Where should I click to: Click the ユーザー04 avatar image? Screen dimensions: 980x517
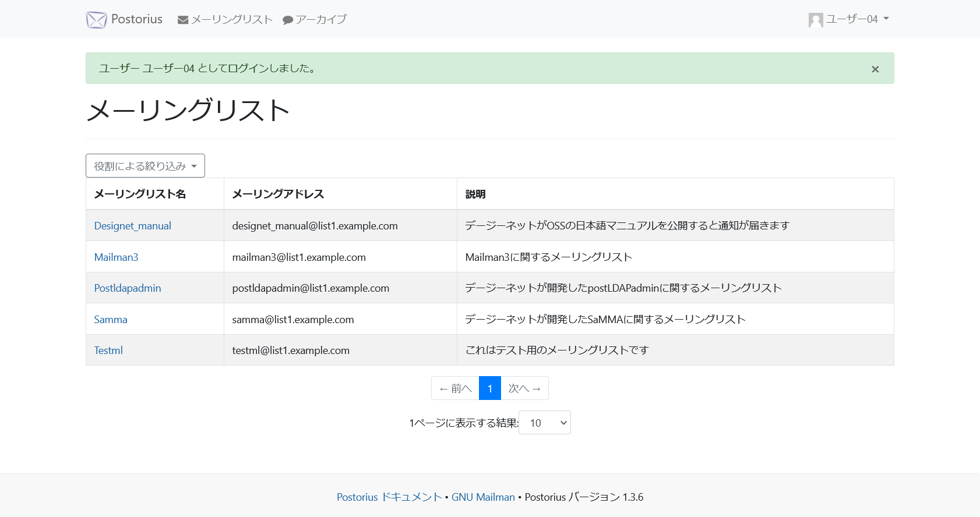(x=816, y=20)
